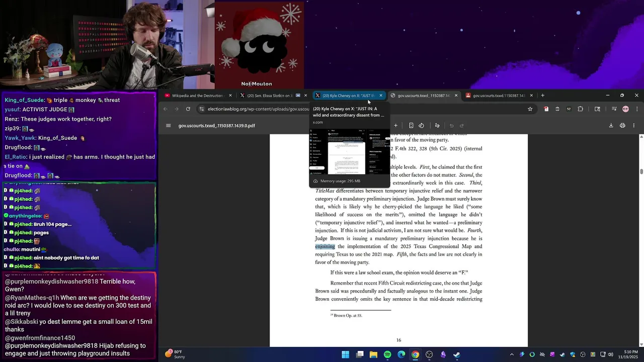644x362 pixels.
Task: Close the Kyle Cheney on X tab
Action: 381,96
